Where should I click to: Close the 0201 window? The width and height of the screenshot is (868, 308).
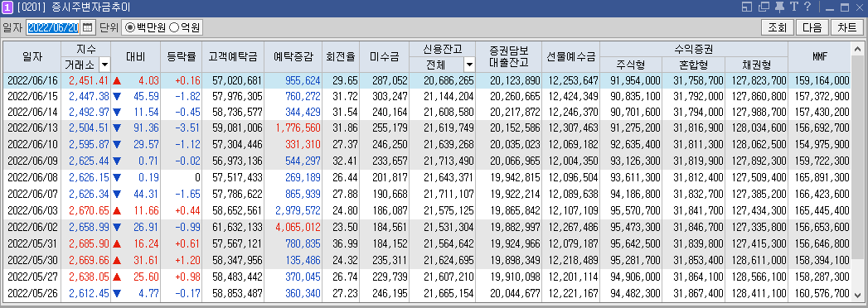859,7
